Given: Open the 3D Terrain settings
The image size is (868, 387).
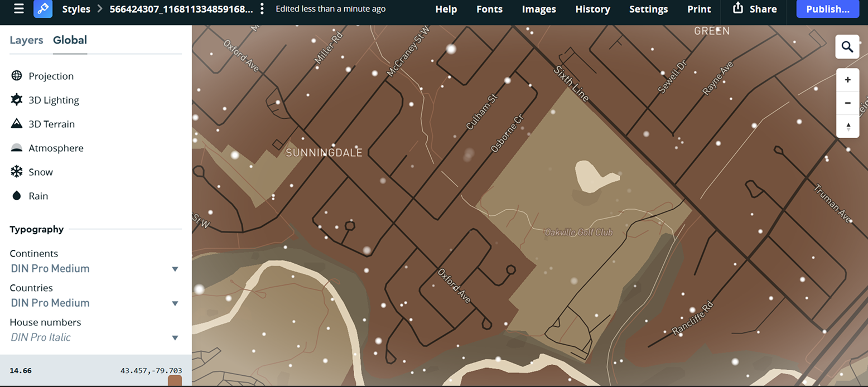Looking at the screenshot, I should pos(52,124).
